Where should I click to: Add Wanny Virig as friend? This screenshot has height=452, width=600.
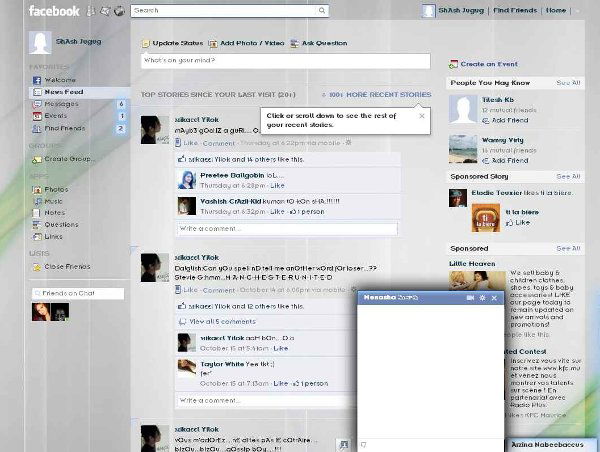click(x=509, y=161)
